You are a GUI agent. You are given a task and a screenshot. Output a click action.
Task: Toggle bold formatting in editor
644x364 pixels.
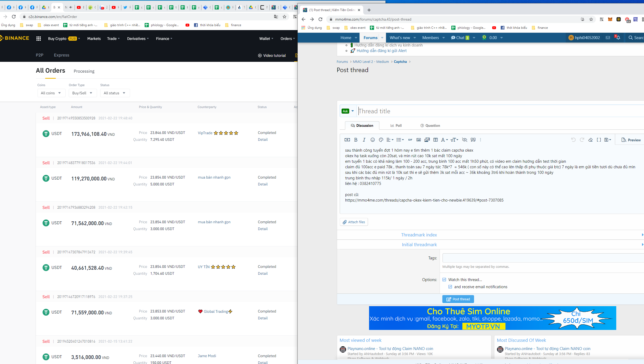[356, 140]
